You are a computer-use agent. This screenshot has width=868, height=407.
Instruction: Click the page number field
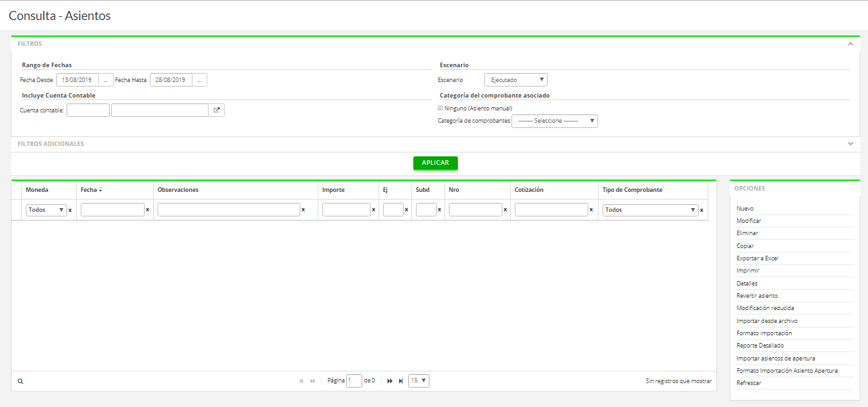[354, 381]
